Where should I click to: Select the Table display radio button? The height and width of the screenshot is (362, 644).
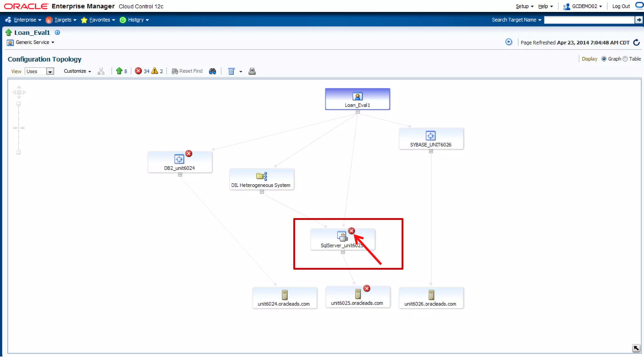point(625,59)
